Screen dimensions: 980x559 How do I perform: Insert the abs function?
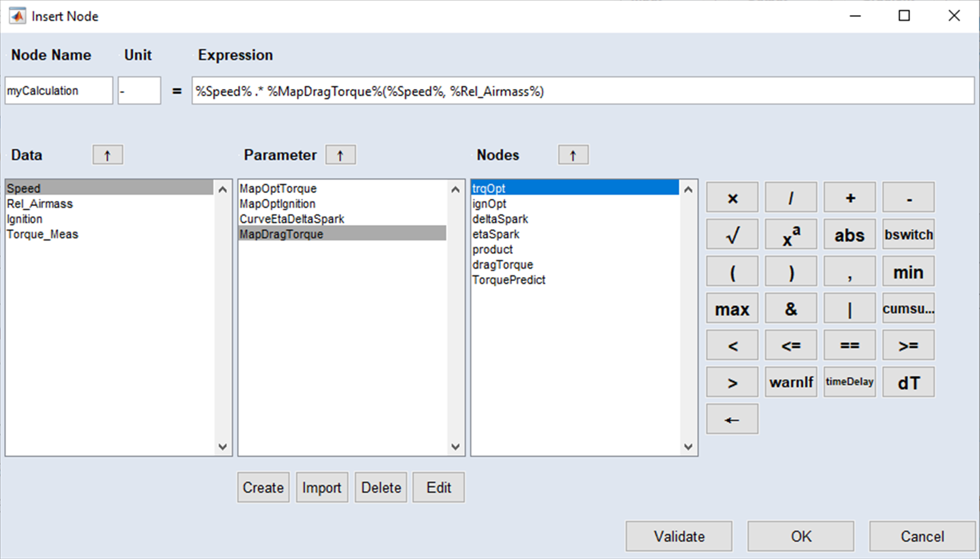tap(850, 235)
